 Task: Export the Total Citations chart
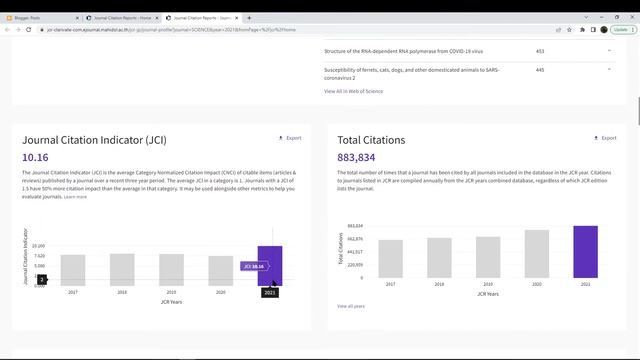point(605,138)
